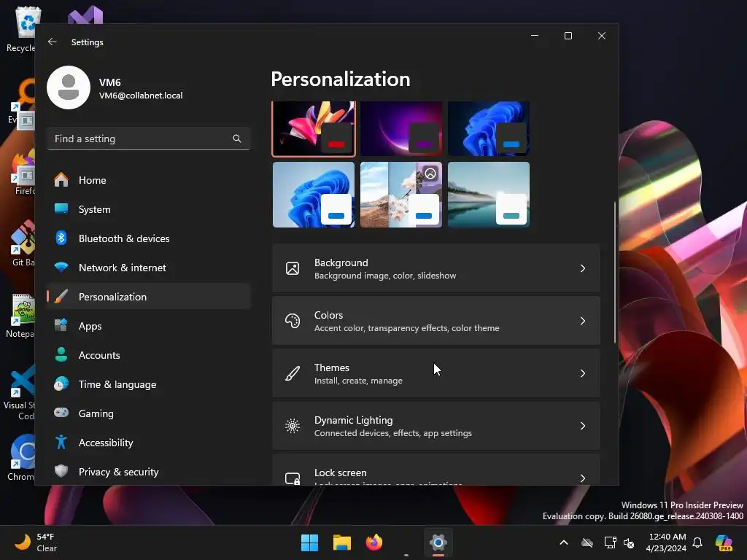Expand Colors with its chevron
This screenshot has width=747, height=560.
[583, 321]
